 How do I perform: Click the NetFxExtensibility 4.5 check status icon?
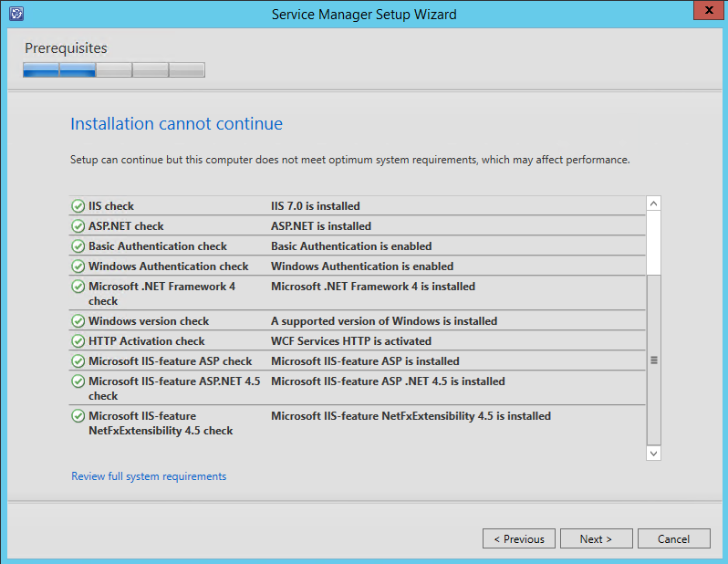coord(78,416)
